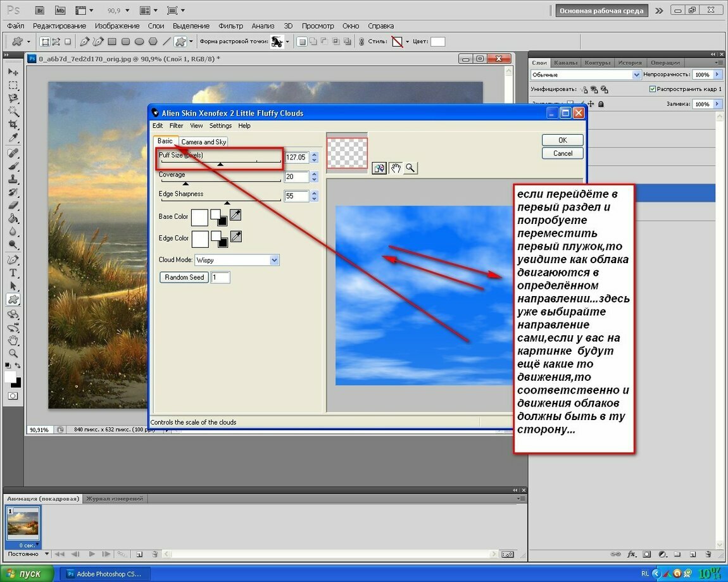The height and width of the screenshot is (582, 728).
Task: Open the Фильтр menu
Action: pos(231,26)
